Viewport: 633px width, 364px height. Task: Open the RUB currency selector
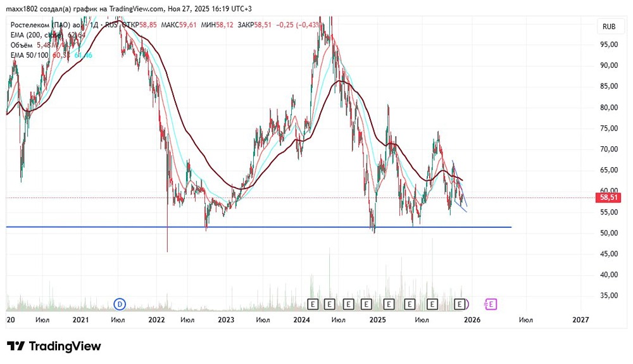pyautogui.click(x=609, y=27)
